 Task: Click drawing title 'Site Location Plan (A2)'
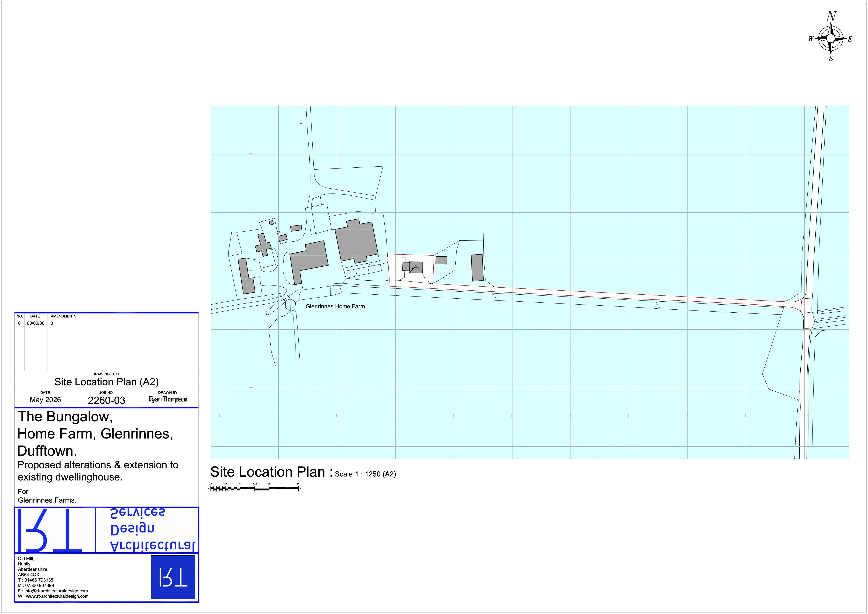click(x=106, y=382)
